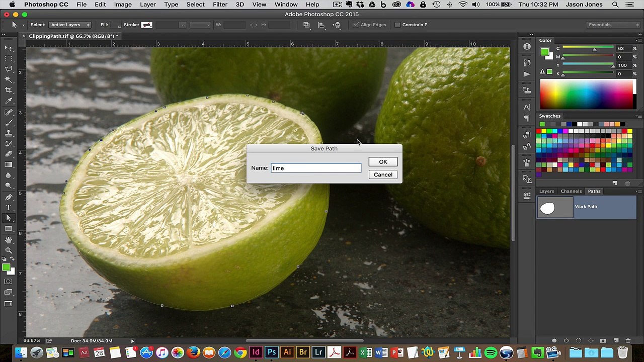The height and width of the screenshot is (362, 644).
Task: Open the Window menu
Action: (286, 5)
